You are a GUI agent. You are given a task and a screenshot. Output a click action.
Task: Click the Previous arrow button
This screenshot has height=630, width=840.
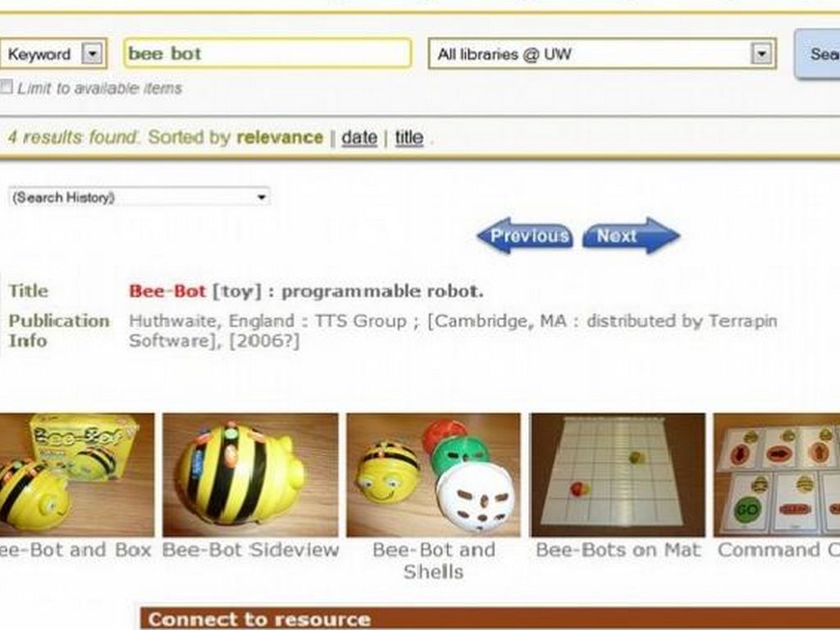coord(525,235)
